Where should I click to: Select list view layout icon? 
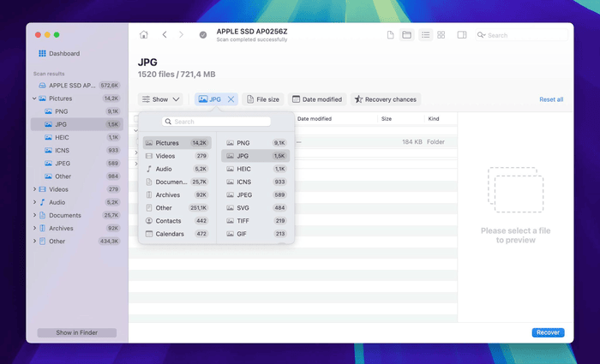[x=425, y=35]
